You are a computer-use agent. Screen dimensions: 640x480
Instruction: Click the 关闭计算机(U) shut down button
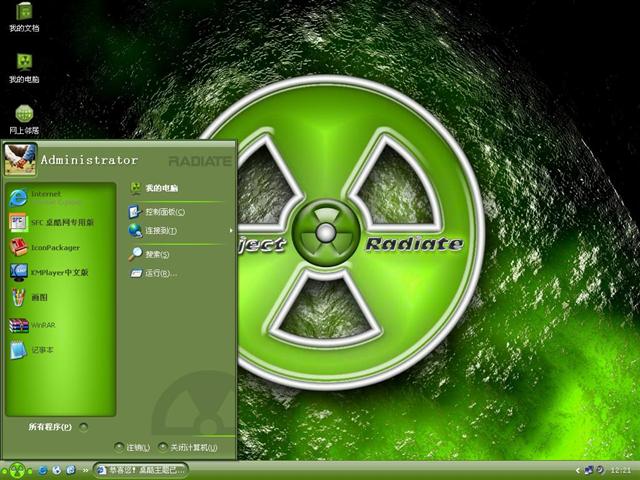click(x=188, y=447)
